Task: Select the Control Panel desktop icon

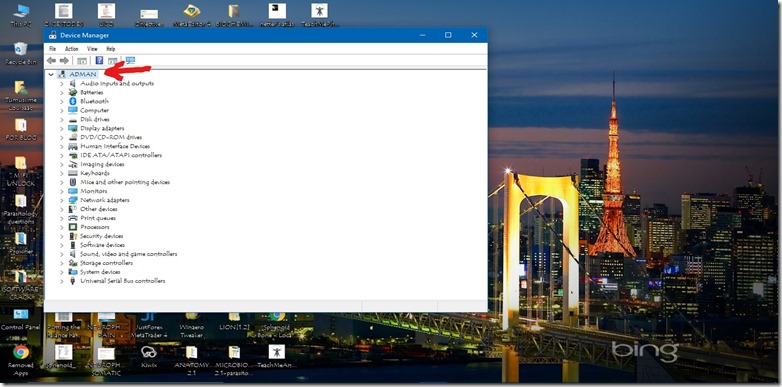Action: [20, 320]
